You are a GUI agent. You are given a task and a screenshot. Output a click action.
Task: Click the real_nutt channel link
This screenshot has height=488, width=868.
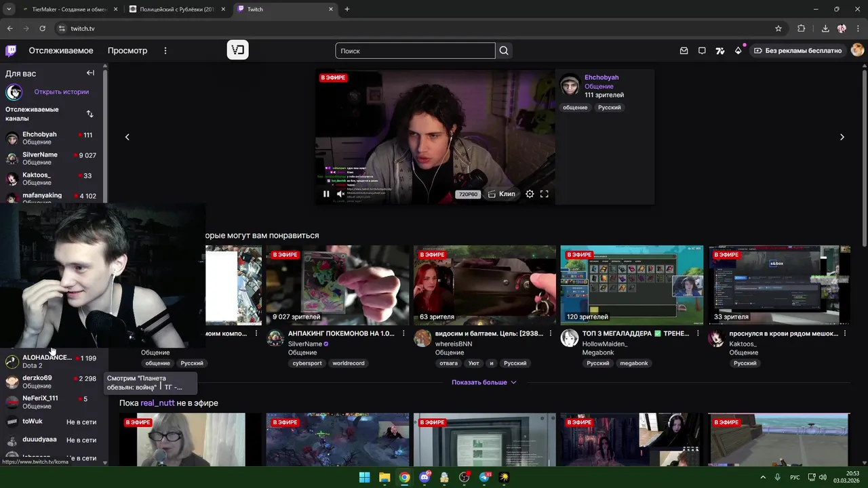point(157,403)
